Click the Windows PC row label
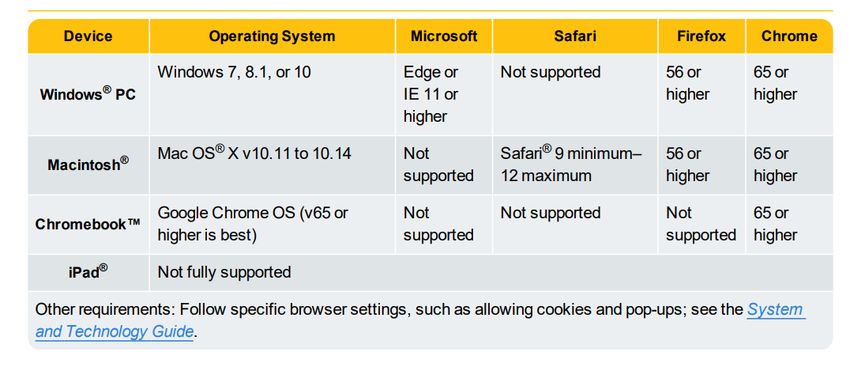 (x=88, y=94)
